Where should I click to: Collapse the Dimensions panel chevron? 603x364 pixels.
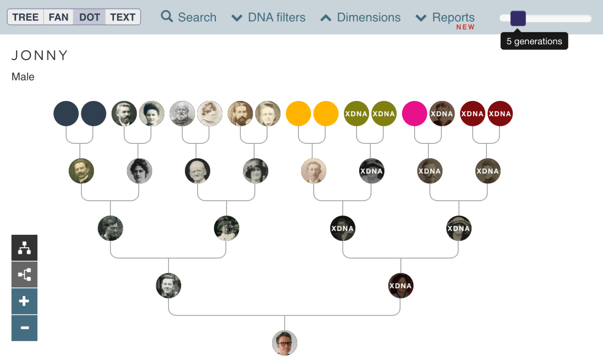coord(326,17)
